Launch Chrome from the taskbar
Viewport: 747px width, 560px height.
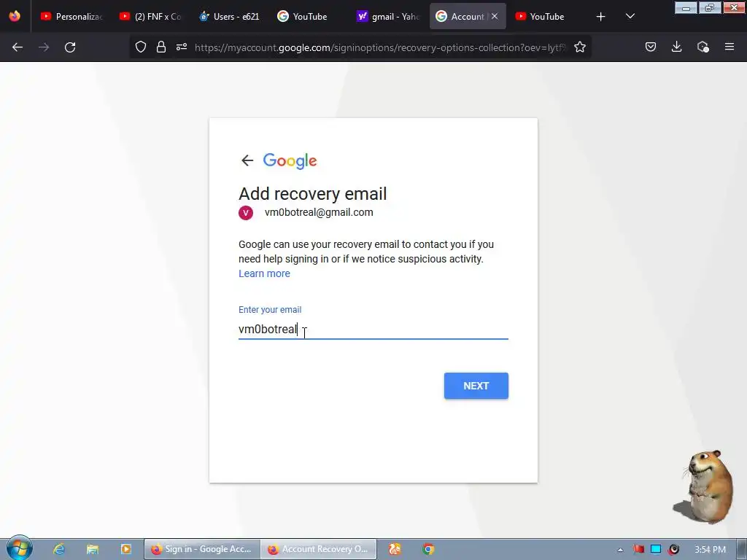pos(427,549)
